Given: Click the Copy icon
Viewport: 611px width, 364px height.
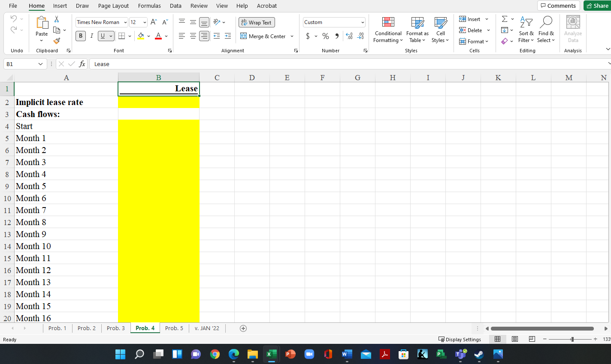Looking at the screenshot, I should point(57,30).
